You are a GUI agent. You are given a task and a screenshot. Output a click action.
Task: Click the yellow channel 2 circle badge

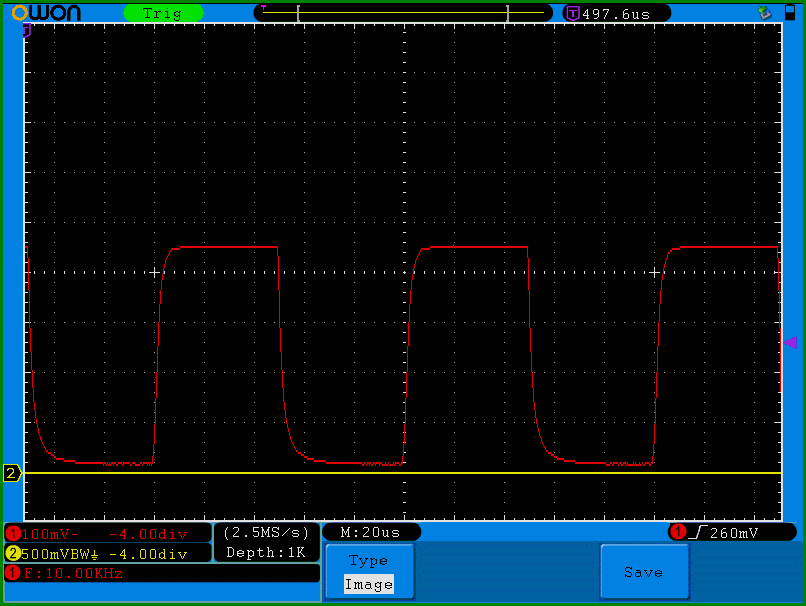tap(13, 554)
